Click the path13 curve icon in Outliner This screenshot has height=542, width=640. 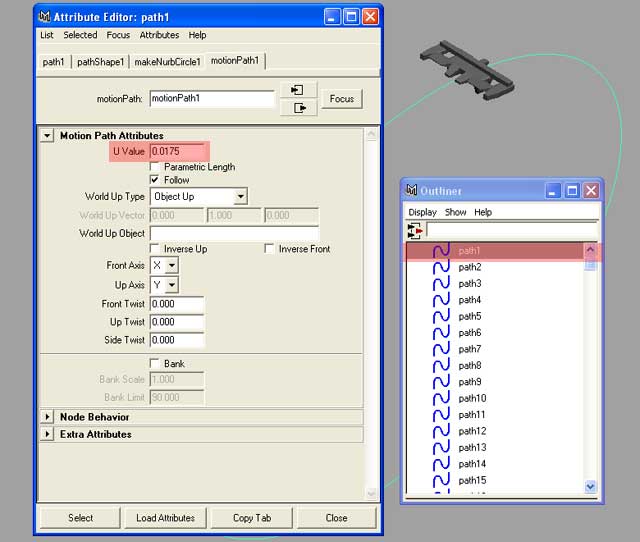tap(441, 447)
